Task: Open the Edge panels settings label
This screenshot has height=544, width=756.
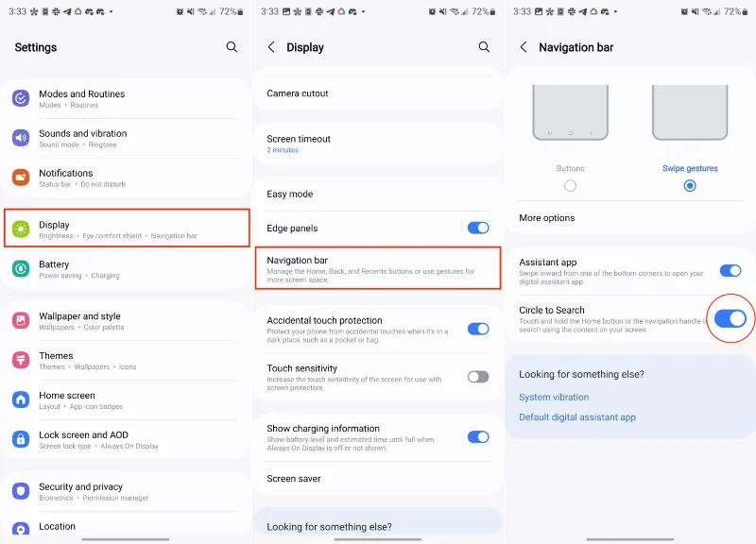Action: point(292,228)
